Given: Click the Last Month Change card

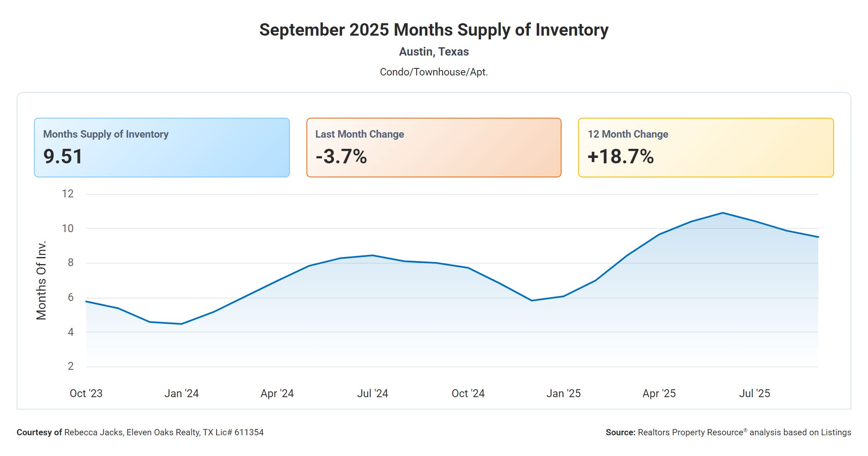Looking at the screenshot, I should [x=434, y=148].
